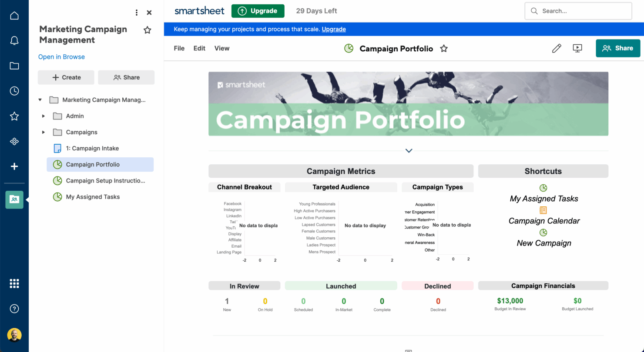Viewport: 644px width, 352px height.
Task: Open Notifications bell icon
Action: tap(14, 41)
